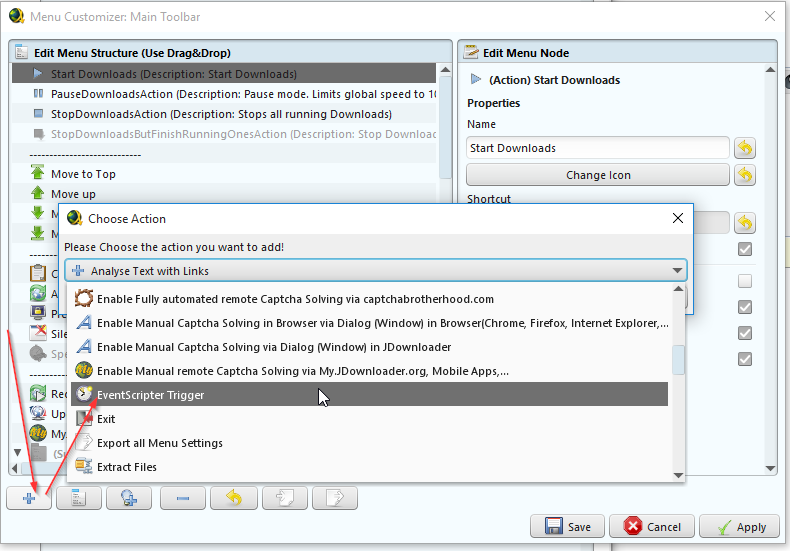Click the monitor with padlock icon row
790x551 pixels.
click(x=38, y=313)
